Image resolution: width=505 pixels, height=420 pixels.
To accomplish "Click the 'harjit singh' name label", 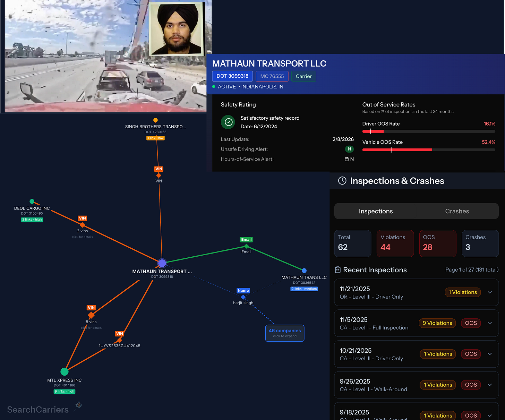I will click(x=243, y=303).
